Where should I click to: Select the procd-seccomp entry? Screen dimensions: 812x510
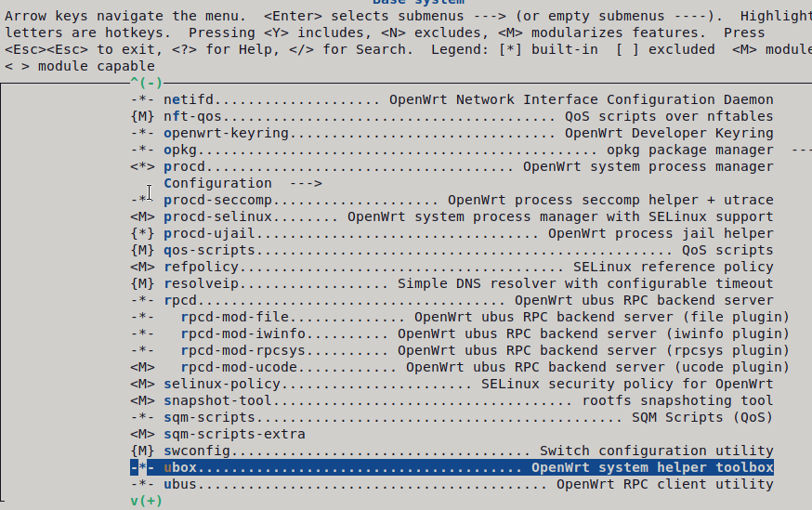click(468, 201)
